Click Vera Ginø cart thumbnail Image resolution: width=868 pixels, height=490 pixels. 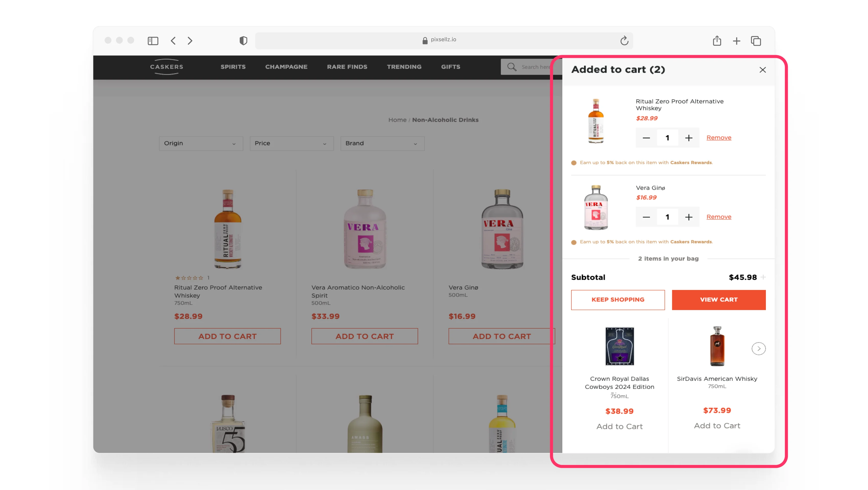[x=596, y=207]
